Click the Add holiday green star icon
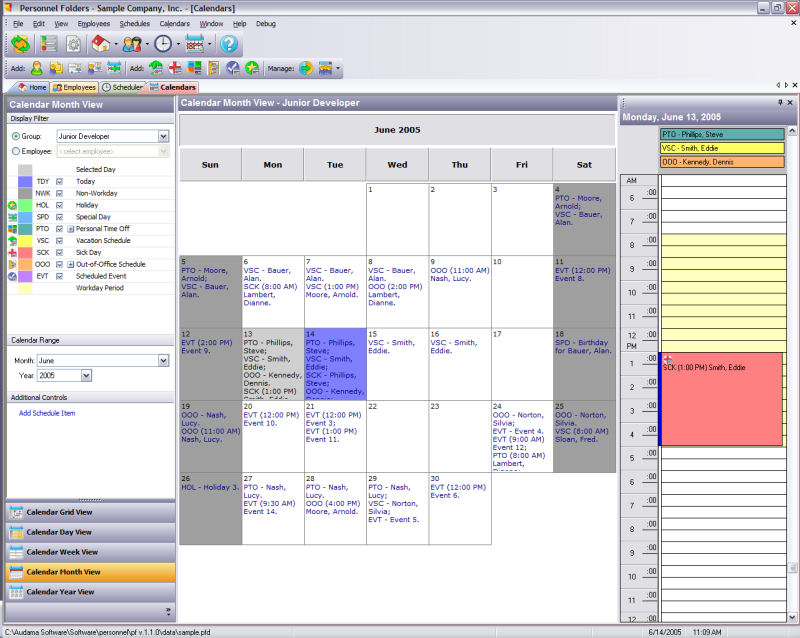Screen dimensions: 800x638 (252, 68)
